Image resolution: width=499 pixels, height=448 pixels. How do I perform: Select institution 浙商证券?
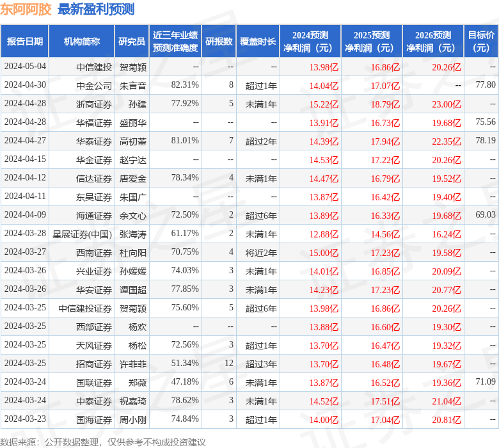point(94,104)
